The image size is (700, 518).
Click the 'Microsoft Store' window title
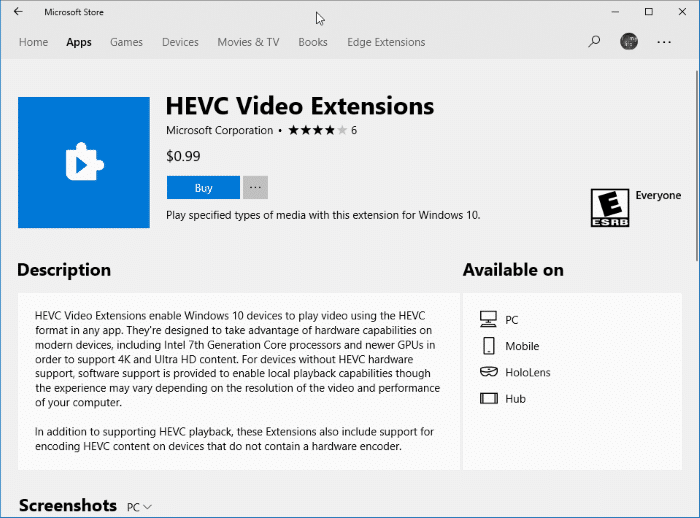(74, 12)
